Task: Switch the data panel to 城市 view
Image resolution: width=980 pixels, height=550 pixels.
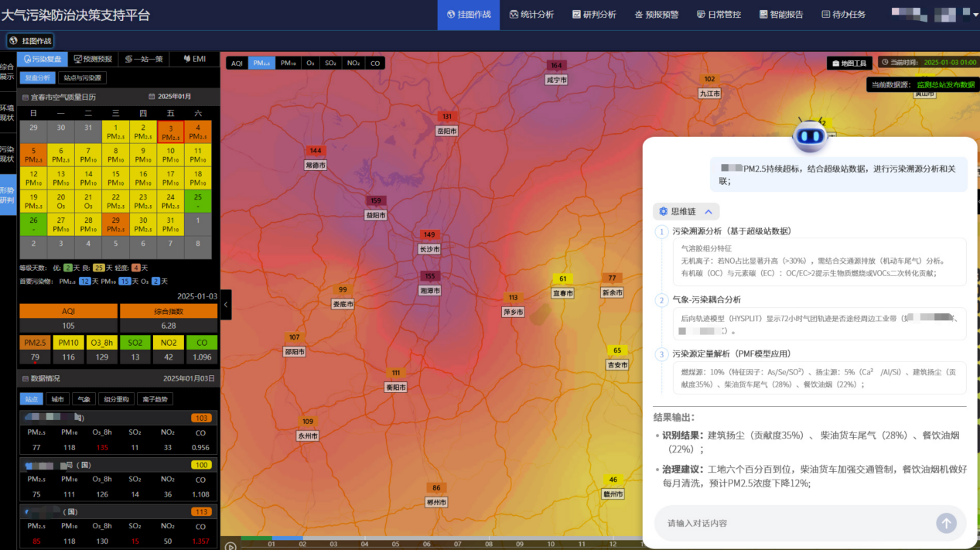Action: (x=57, y=398)
